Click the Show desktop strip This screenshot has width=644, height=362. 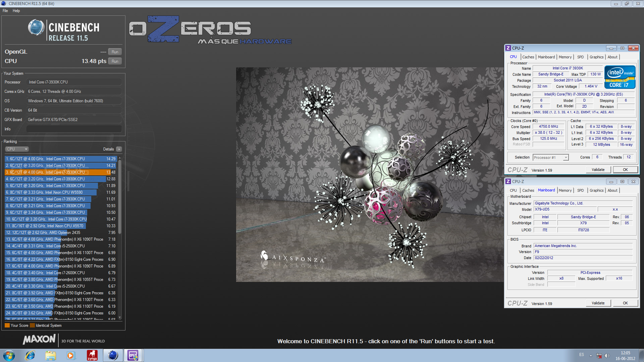641,355
